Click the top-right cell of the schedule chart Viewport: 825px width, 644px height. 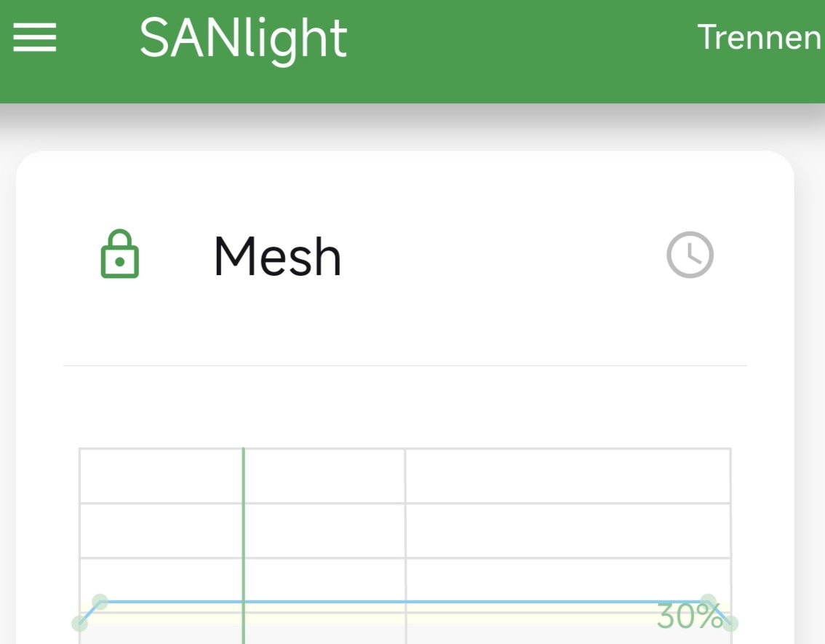(x=567, y=476)
